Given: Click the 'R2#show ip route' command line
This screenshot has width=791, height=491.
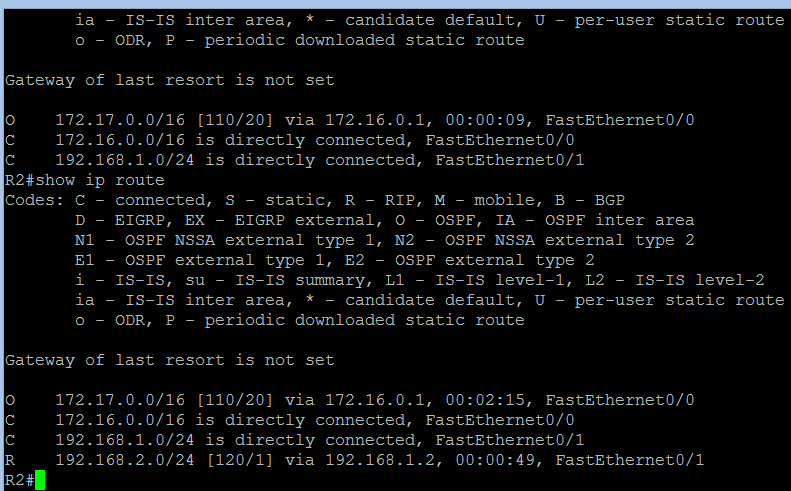Looking at the screenshot, I should [85, 180].
